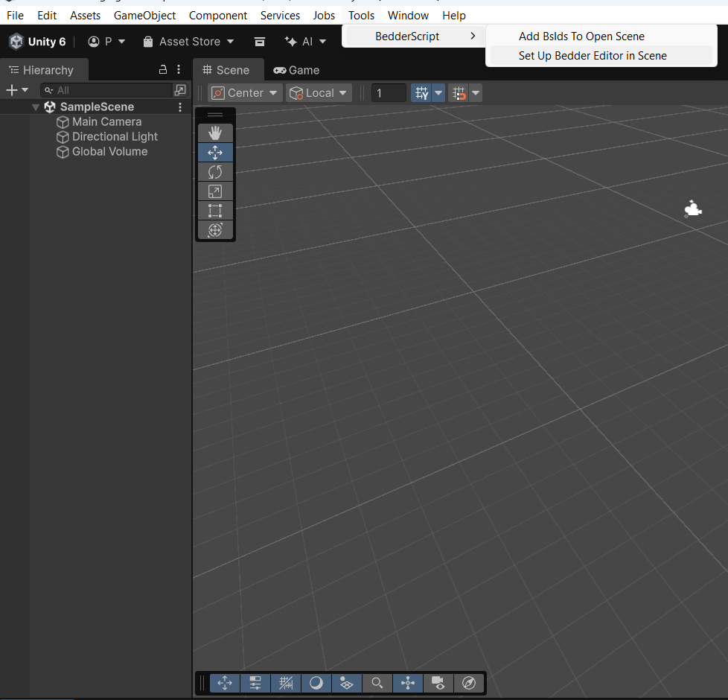
Task: Open the Window menu
Action: point(408,16)
